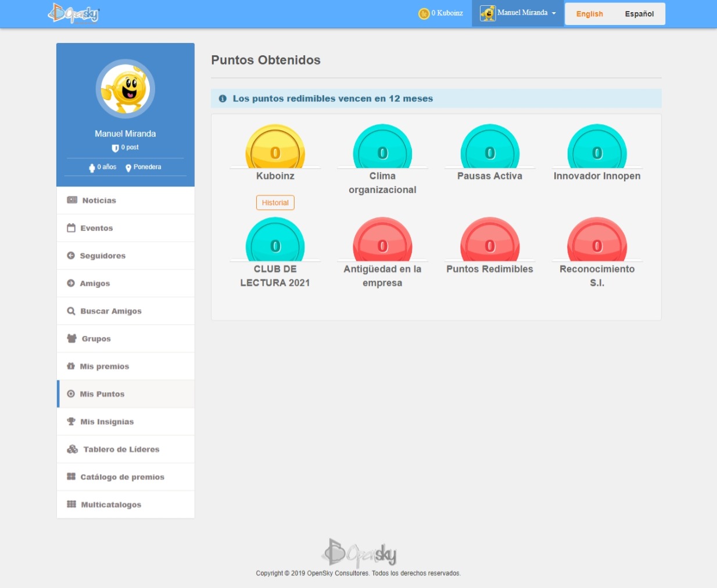Select the Mis Puntos menu item
The height and width of the screenshot is (588, 717).
126,394
